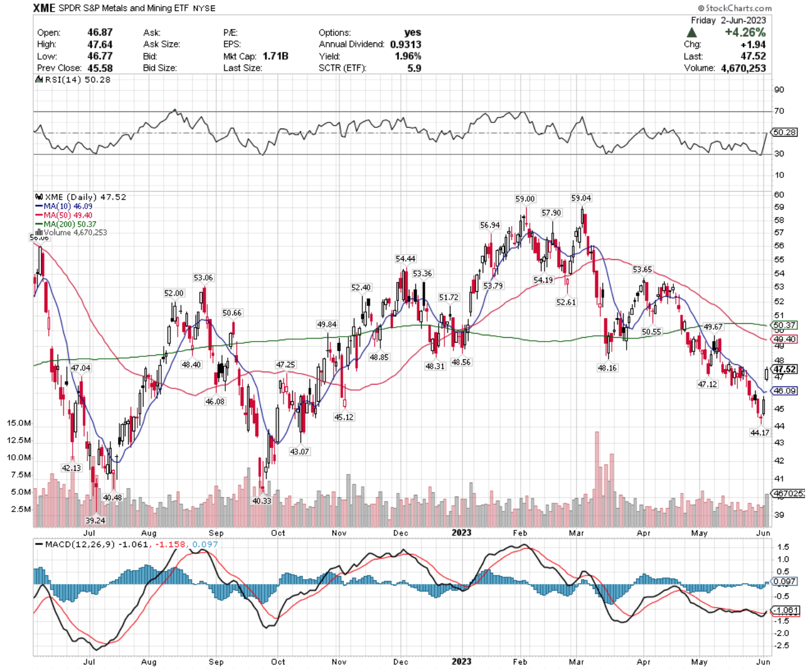The image size is (810, 672).
Task: Click the 43.07 price label
Action: pyautogui.click(x=300, y=452)
